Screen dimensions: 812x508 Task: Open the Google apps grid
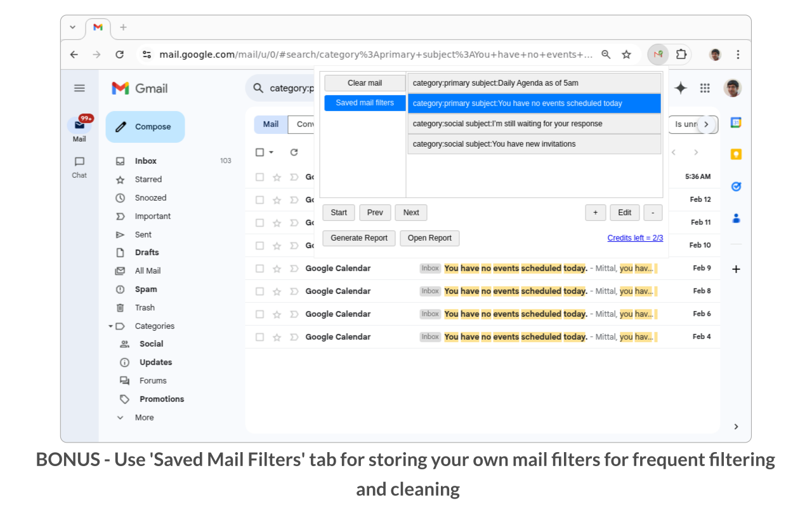pos(705,88)
